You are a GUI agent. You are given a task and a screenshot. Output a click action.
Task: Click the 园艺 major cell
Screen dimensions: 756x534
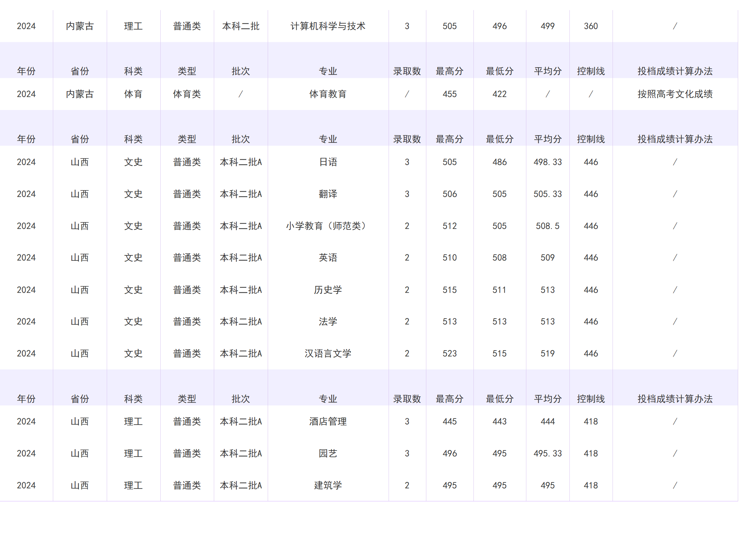click(x=328, y=454)
